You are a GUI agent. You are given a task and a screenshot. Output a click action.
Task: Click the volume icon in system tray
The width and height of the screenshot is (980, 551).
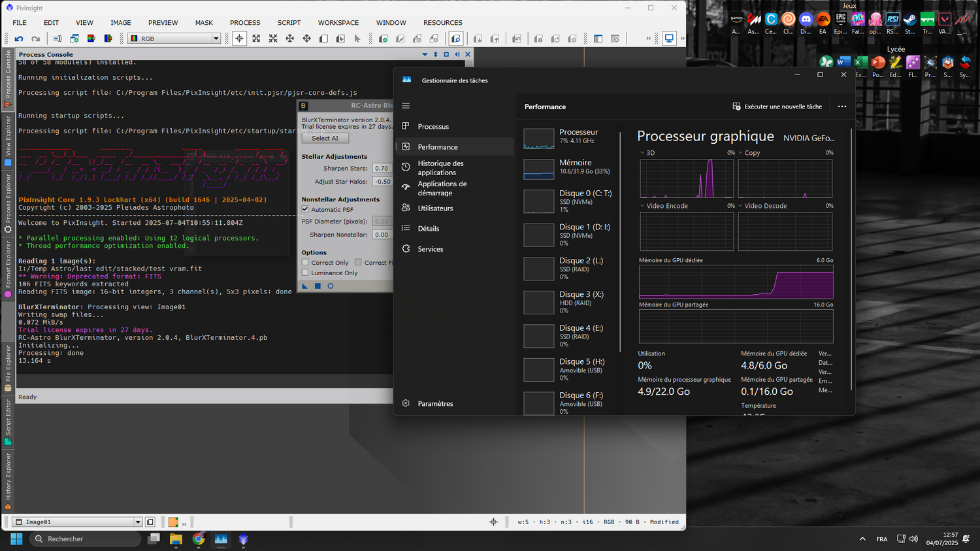pyautogui.click(x=913, y=539)
